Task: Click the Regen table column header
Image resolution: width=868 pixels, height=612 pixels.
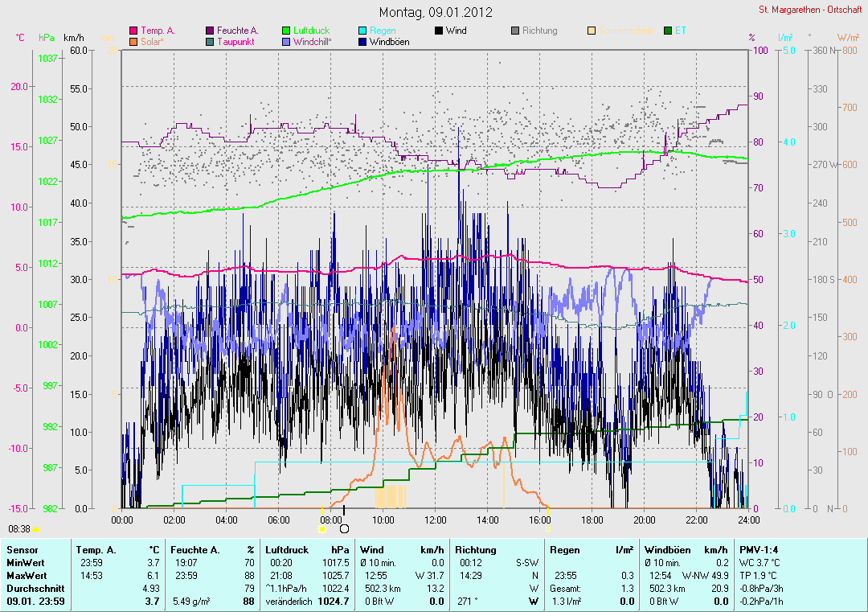Action: [565, 550]
